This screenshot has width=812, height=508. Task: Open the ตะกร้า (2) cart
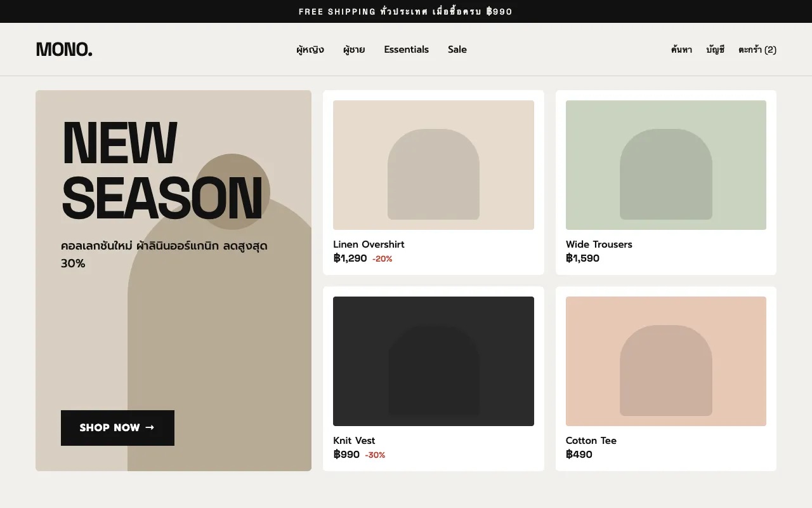(757, 50)
